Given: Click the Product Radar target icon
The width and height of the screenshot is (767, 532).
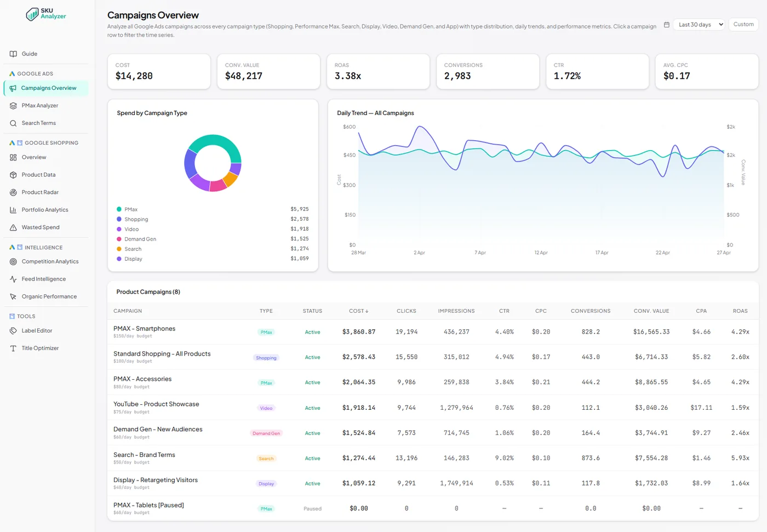Looking at the screenshot, I should (x=13, y=192).
